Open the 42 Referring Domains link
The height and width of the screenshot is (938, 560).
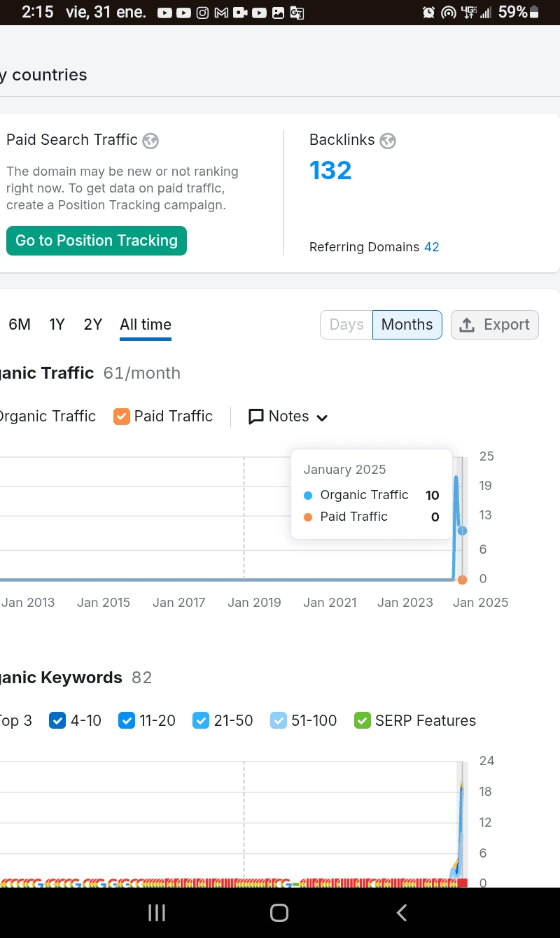coord(432,247)
